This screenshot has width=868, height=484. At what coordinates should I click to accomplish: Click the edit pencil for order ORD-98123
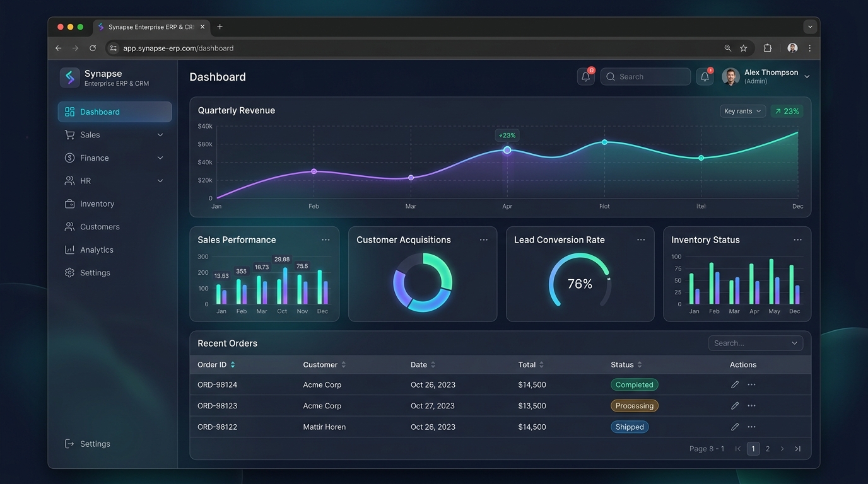coord(735,406)
